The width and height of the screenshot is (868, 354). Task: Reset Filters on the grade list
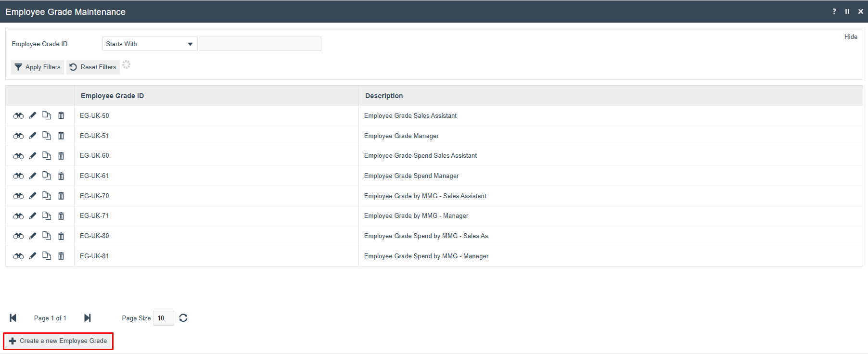tap(93, 67)
